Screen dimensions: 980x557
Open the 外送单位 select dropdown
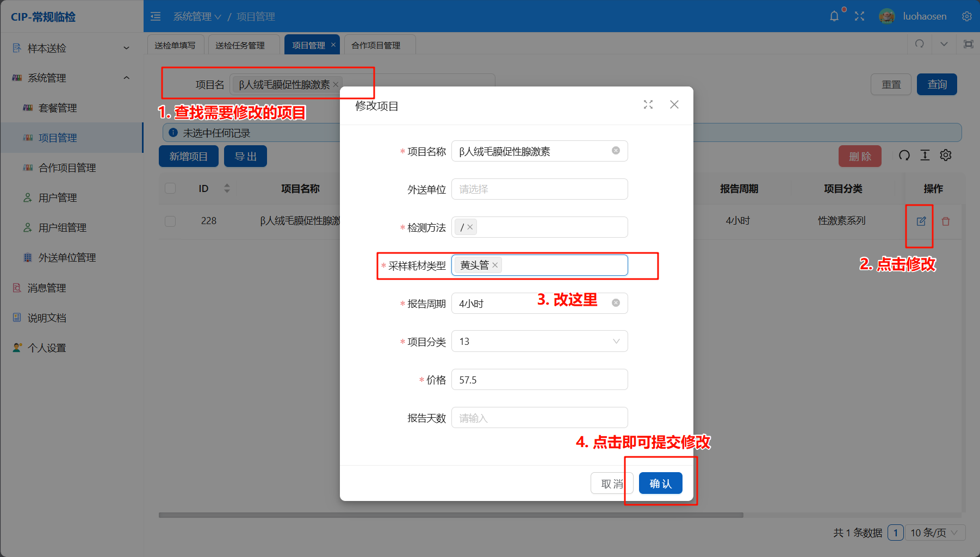point(539,189)
